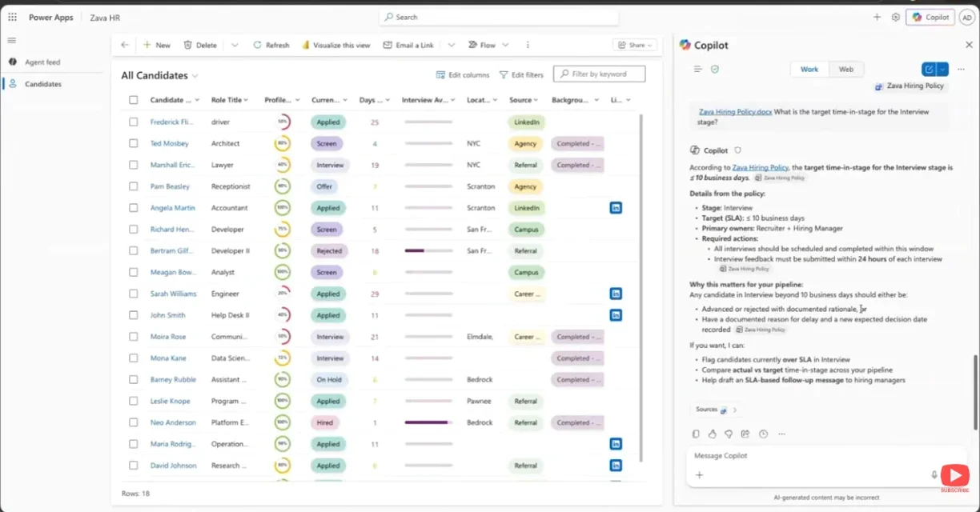Open Agent feed in left navigation
Image resolution: width=980 pixels, height=512 pixels.
tap(42, 62)
